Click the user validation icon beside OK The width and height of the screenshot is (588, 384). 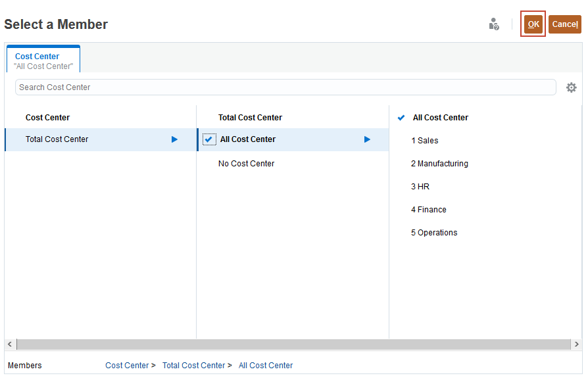494,24
